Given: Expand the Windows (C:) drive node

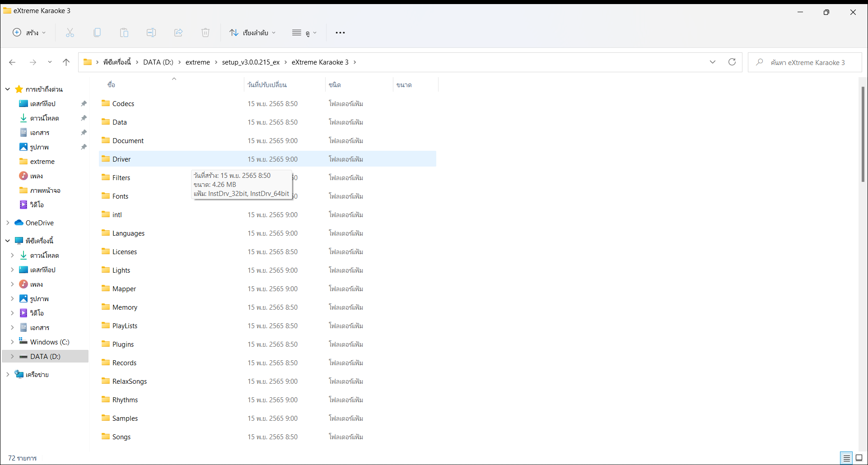Looking at the screenshot, I should [12, 342].
